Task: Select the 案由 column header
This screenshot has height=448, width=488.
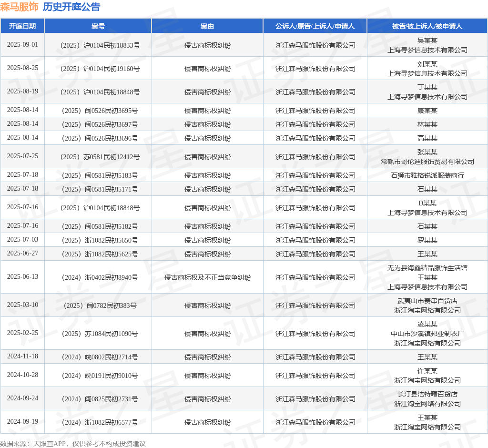Action: [x=207, y=26]
